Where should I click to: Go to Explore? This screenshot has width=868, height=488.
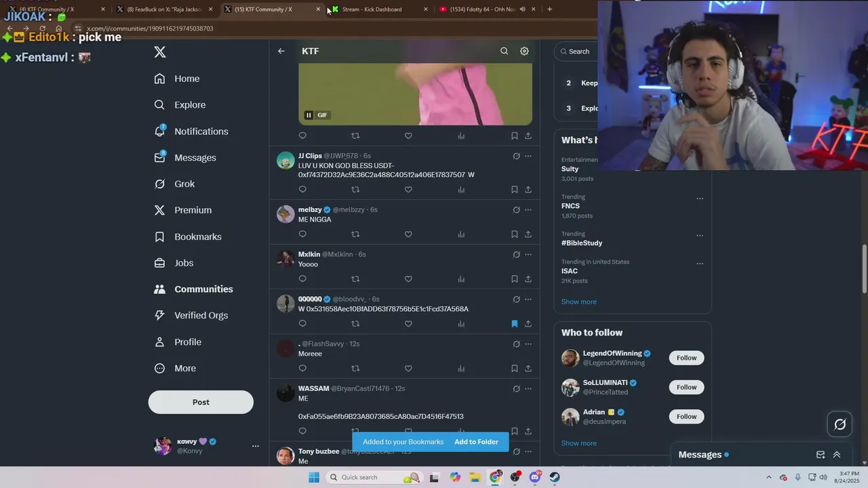click(180, 105)
